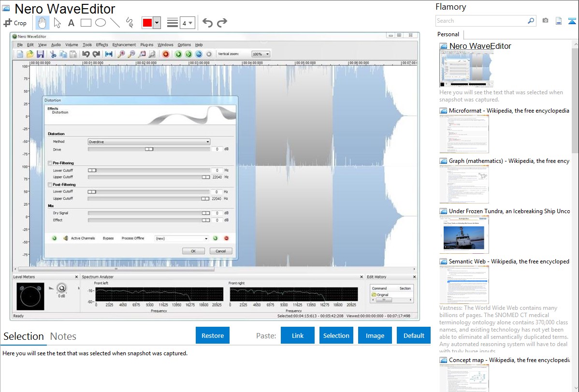The width and height of the screenshot is (579, 392).
Task: Open the preset dropdown showing (new)
Action: 182,238
